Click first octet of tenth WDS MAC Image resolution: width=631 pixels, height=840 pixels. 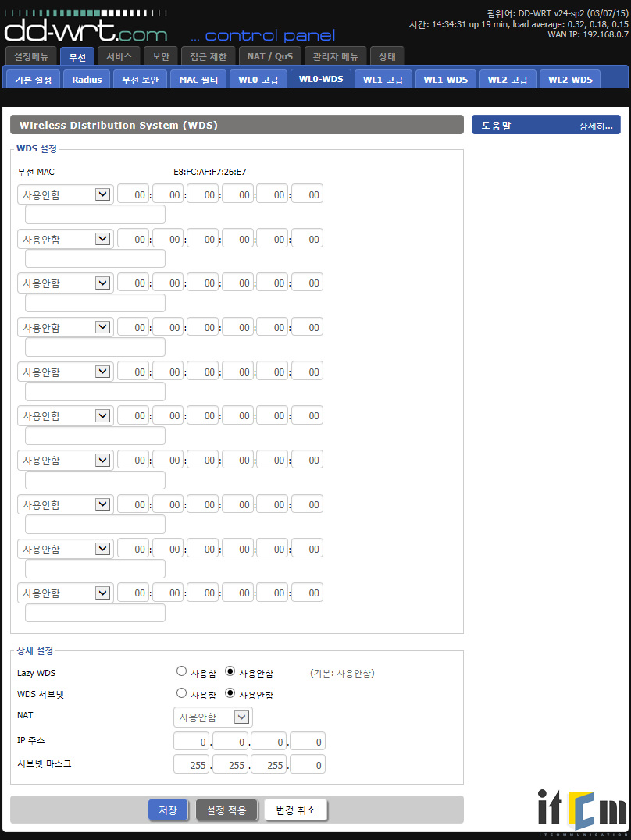point(133,593)
